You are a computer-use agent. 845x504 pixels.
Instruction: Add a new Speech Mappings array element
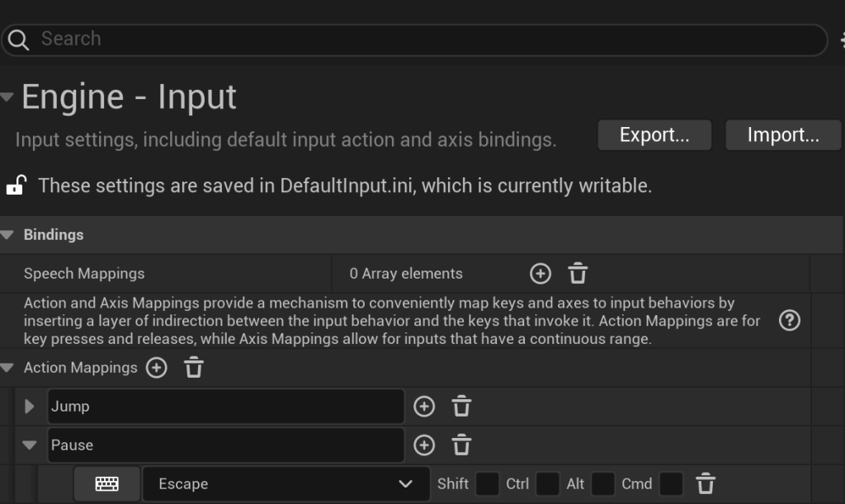pyautogui.click(x=540, y=273)
